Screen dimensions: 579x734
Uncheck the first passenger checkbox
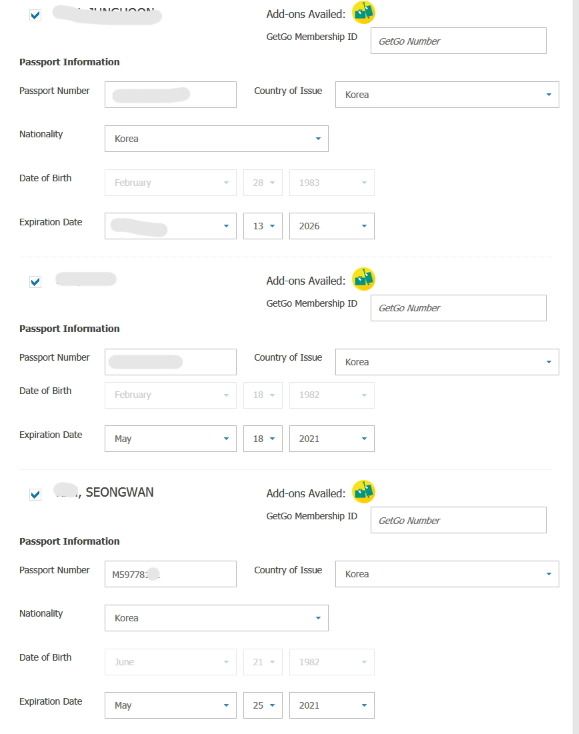coord(35,15)
